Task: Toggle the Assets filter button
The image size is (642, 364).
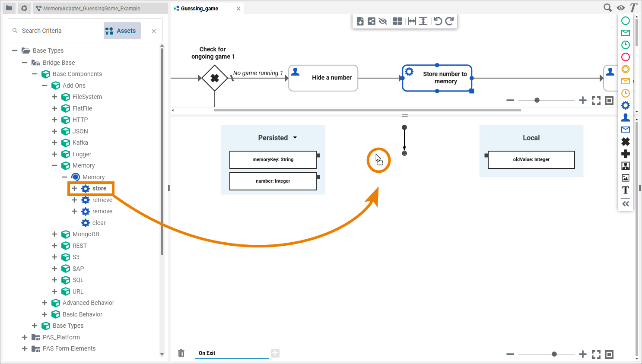Action: click(x=122, y=31)
